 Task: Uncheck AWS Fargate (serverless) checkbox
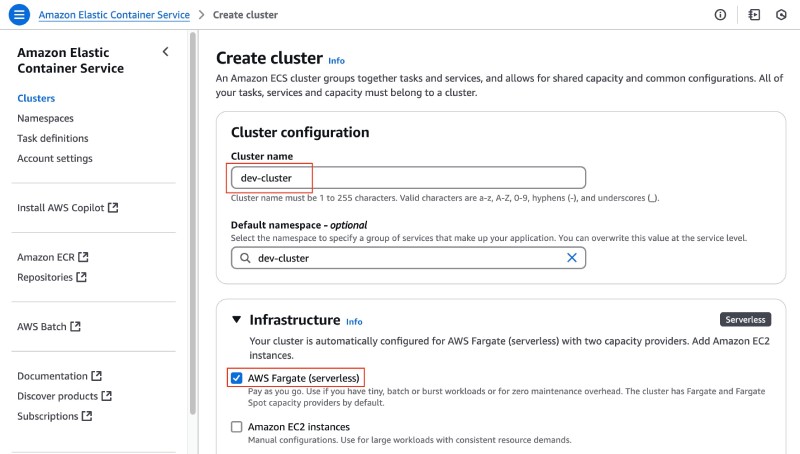[236, 378]
